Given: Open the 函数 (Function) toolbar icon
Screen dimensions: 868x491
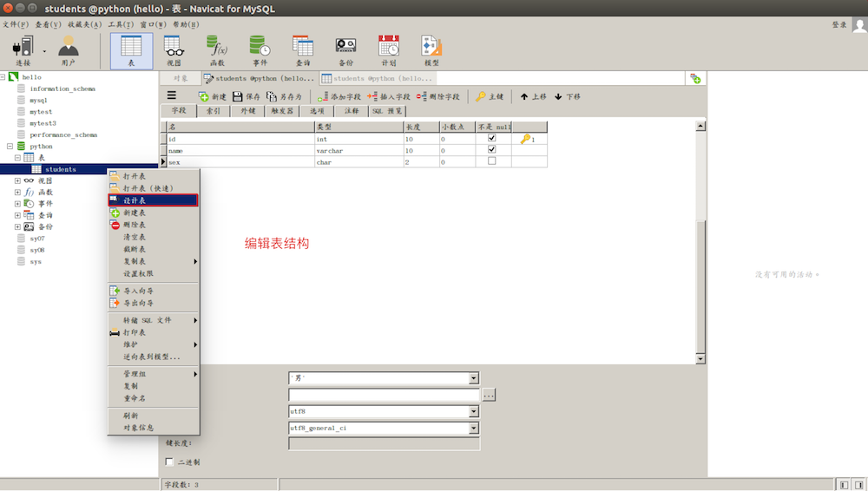Looking at the screenshot, I should point(217,50).
